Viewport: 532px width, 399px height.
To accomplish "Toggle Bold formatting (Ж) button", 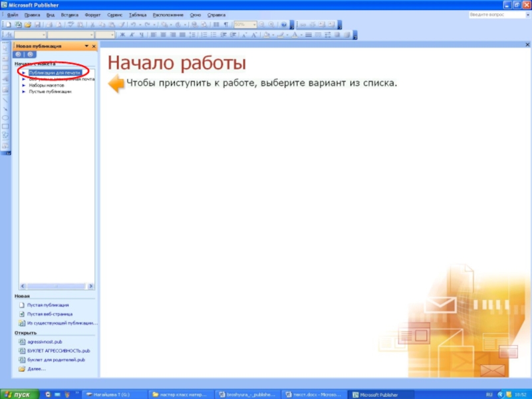I will click(x=122, y=35).
